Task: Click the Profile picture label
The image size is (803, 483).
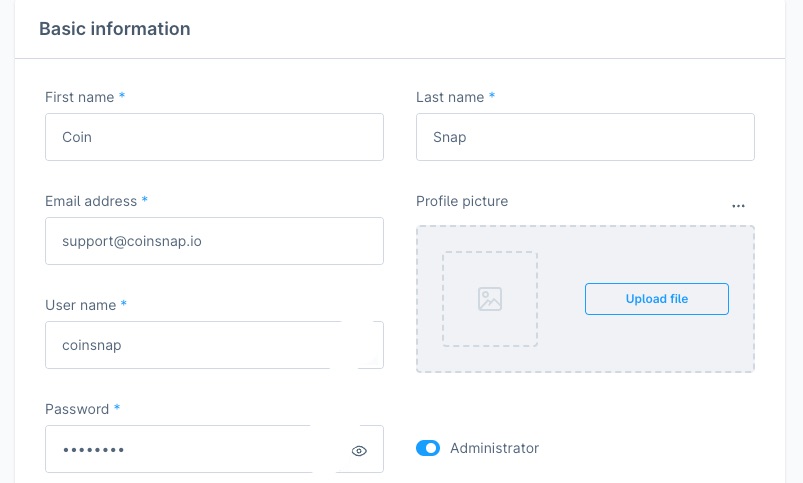Action: [x=462, y=201]
